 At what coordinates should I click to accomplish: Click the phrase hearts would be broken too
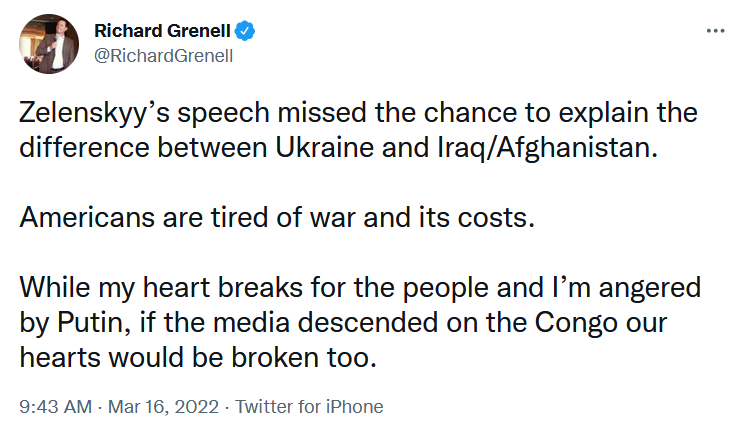198,358
